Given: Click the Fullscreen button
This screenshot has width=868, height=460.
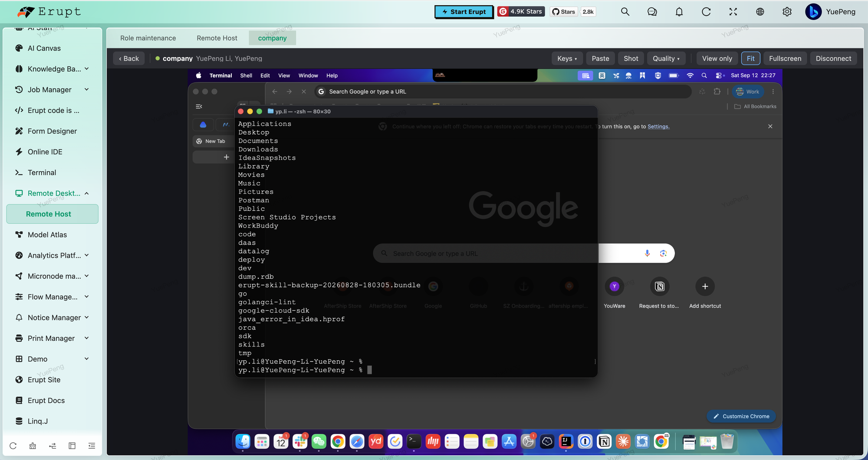Looking at the screenshot, I should tap(785, 59).
